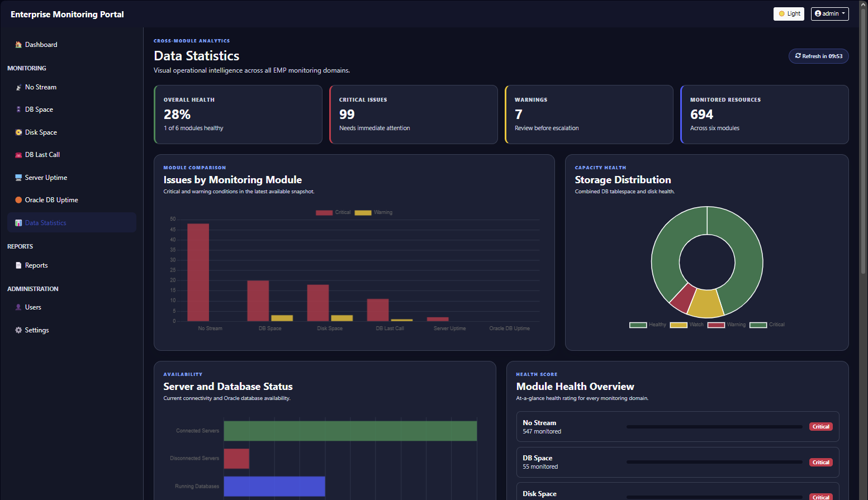Click the red Disconnected Servers bar
The image size is (868, 500).
point(236,459)
